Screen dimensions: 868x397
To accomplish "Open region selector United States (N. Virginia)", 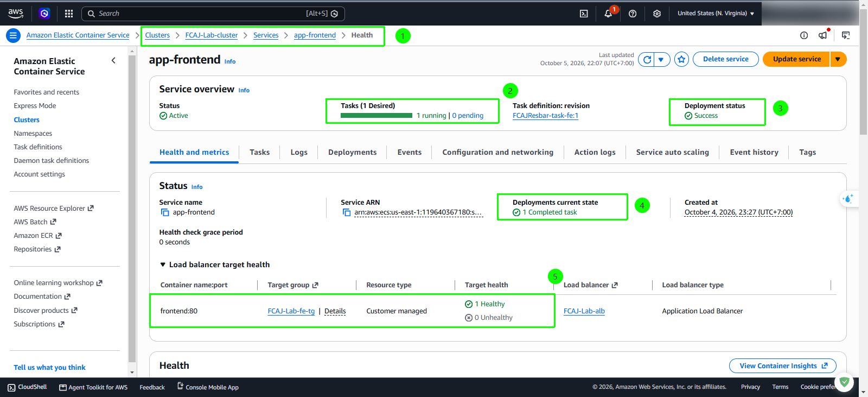I will click(716, 14).
